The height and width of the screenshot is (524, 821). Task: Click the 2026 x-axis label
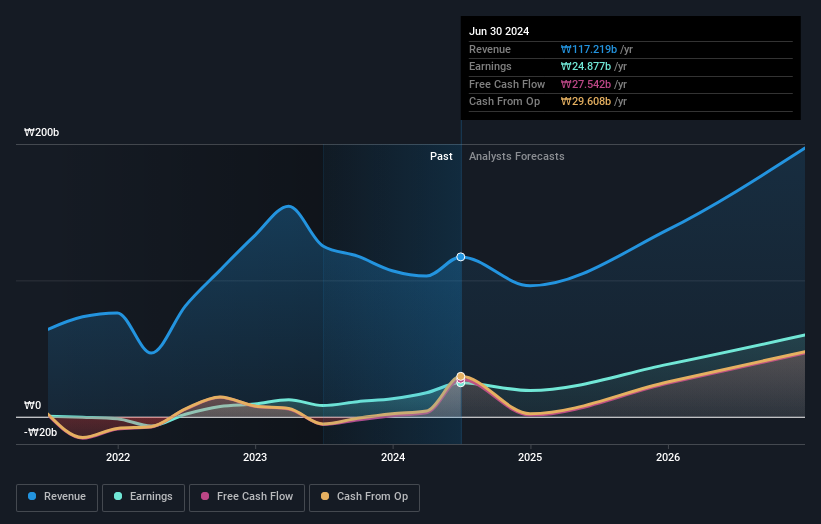coord(668,458)
